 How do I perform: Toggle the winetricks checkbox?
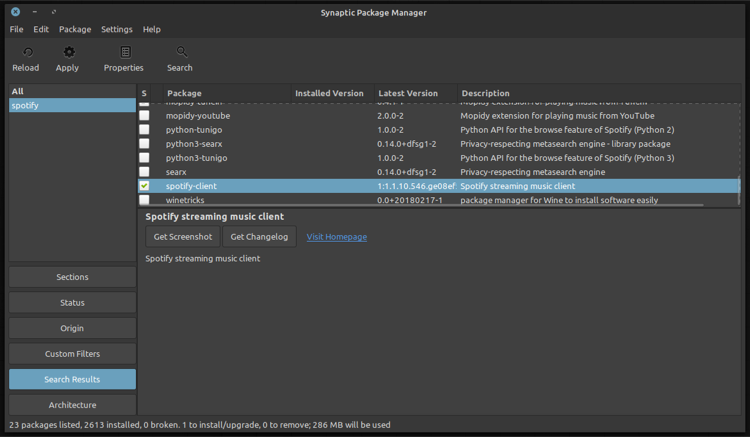click(x=144, y=200)
